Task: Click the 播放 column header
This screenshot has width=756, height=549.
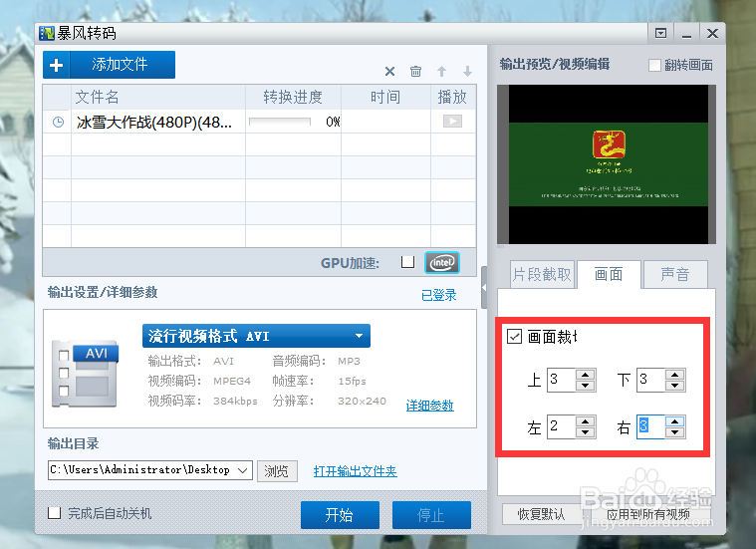Action: (452, 98)
